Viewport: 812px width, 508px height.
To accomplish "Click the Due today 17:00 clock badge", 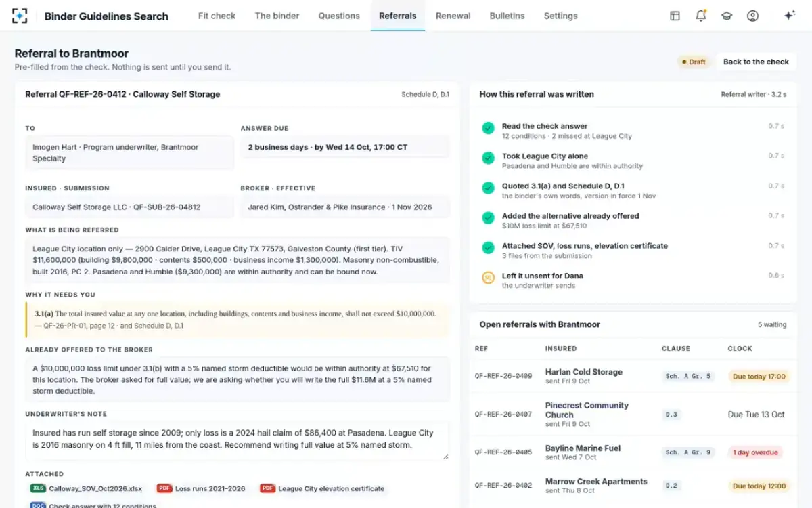I will (759, 376).
